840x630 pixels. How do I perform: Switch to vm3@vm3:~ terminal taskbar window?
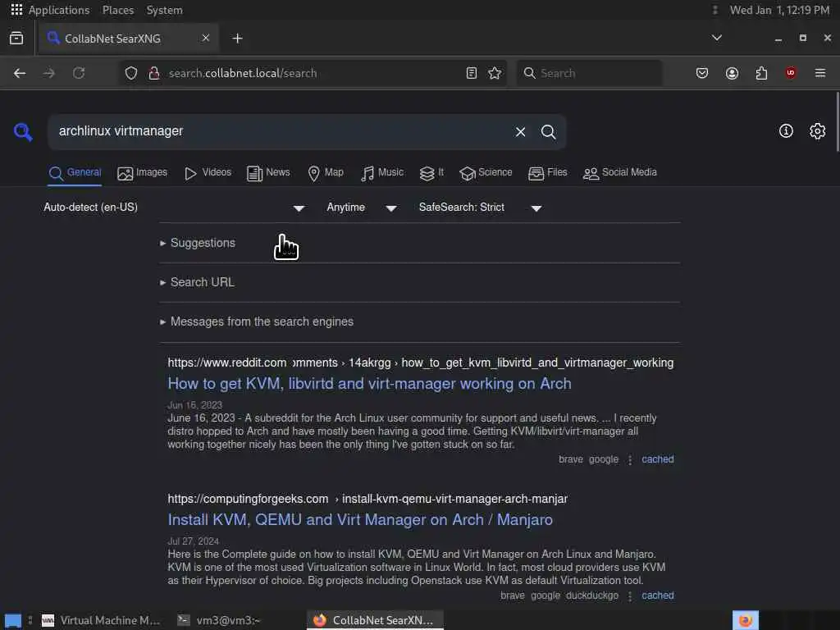[220, 620]
